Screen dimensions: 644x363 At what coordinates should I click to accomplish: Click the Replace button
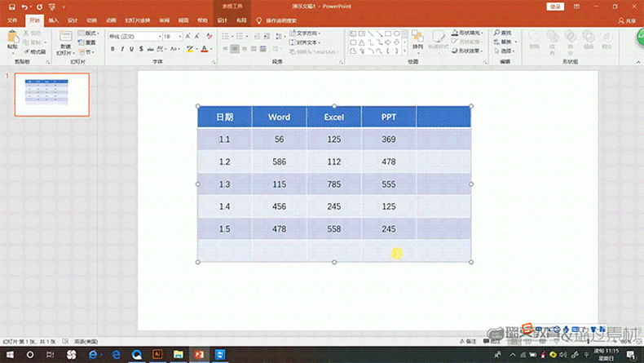(505, 42)
